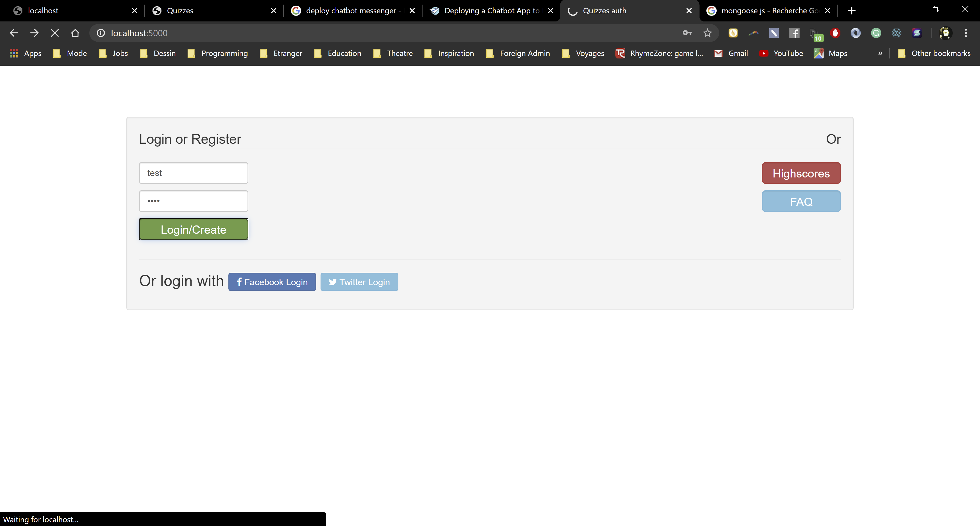Open the Mode bookmarks folder

pyautogui.click(x=70, y=53)
